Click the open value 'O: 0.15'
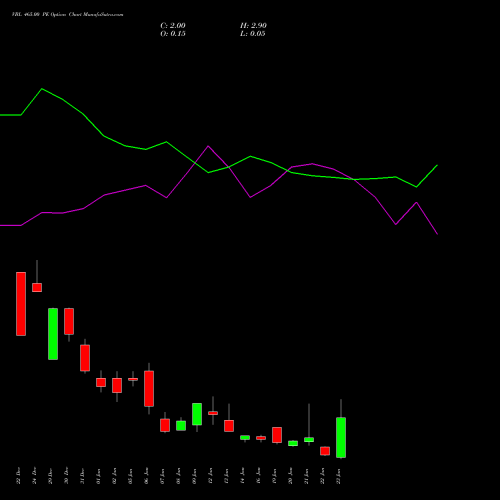Image resolution: width=500 pixels, height=500 pixels. pyautogui.click(x=173, y=34)
